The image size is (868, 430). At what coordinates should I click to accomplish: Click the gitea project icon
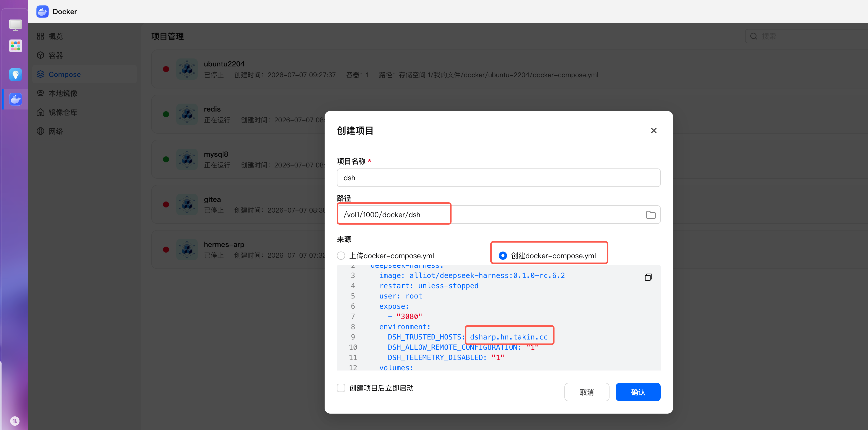tap(187, 204)
